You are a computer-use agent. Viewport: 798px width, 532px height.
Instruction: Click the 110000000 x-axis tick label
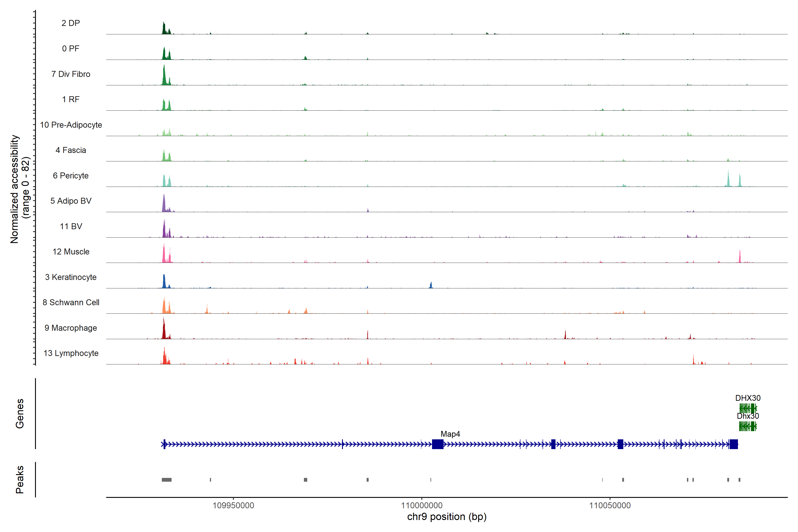point(422,506)
